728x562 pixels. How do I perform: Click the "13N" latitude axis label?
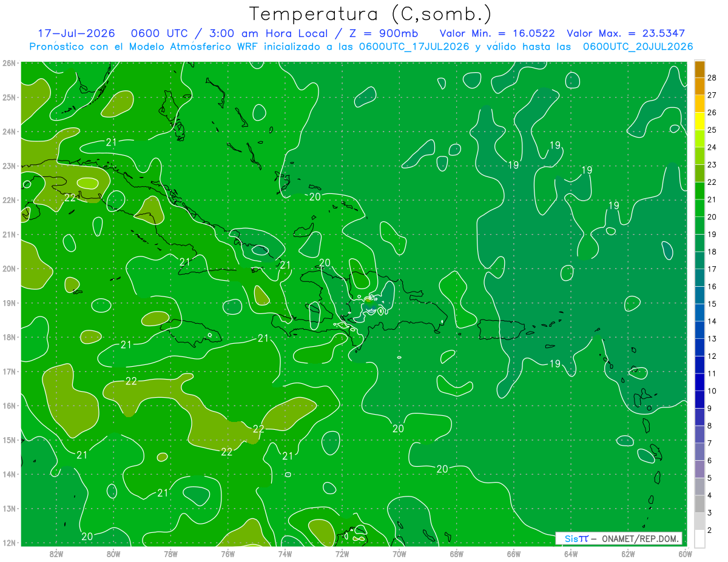click(x=9, y=508)
